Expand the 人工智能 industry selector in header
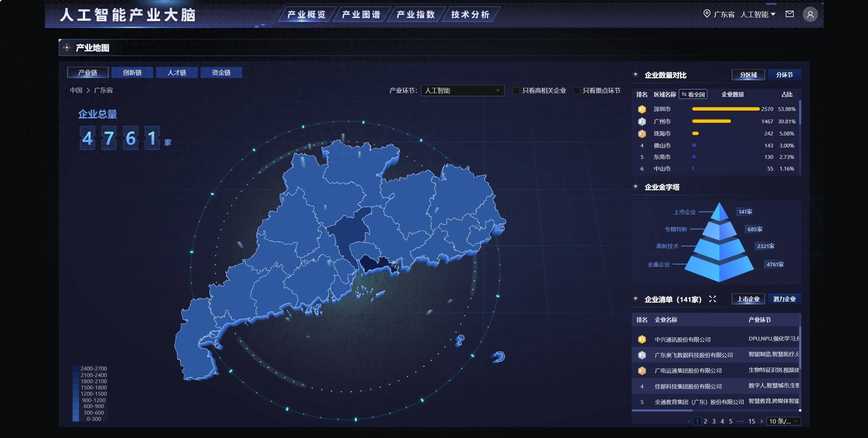This screenshot has width=868, height=438. click(758, 14)
